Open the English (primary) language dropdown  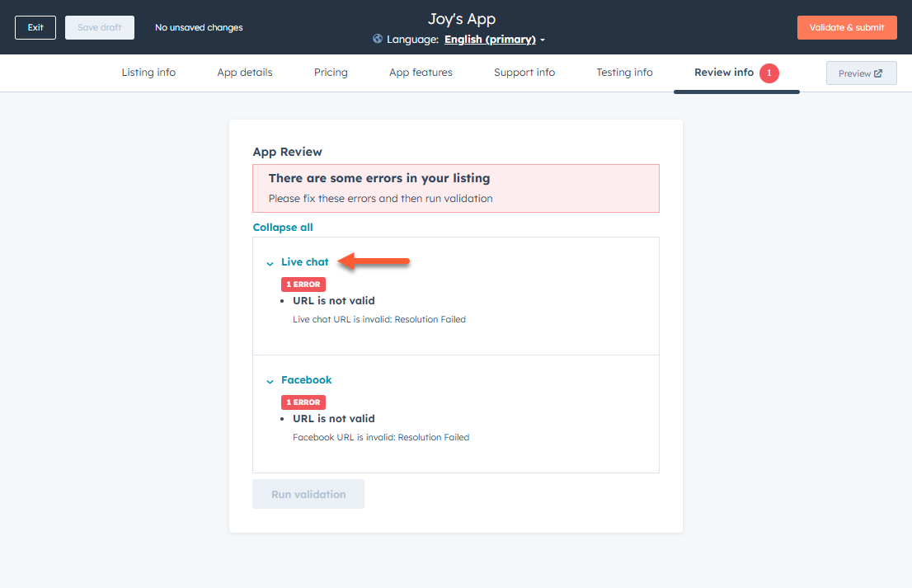pyautogui.click(x=494, y=40)
